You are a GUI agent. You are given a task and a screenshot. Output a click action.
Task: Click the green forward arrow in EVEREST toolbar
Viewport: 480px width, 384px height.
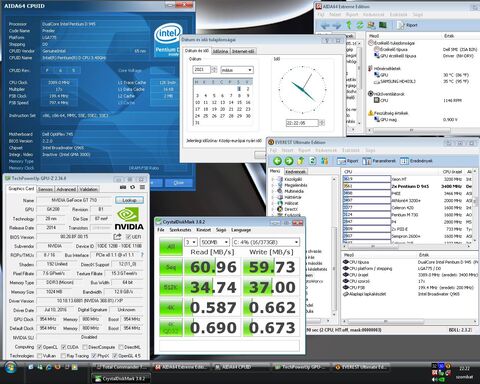(289, 161)
